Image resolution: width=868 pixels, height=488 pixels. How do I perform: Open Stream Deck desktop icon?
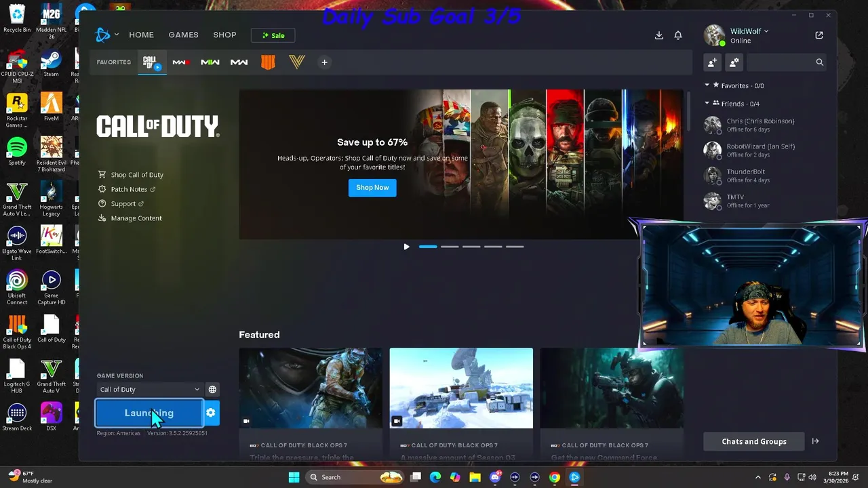[x=17, y=418]
